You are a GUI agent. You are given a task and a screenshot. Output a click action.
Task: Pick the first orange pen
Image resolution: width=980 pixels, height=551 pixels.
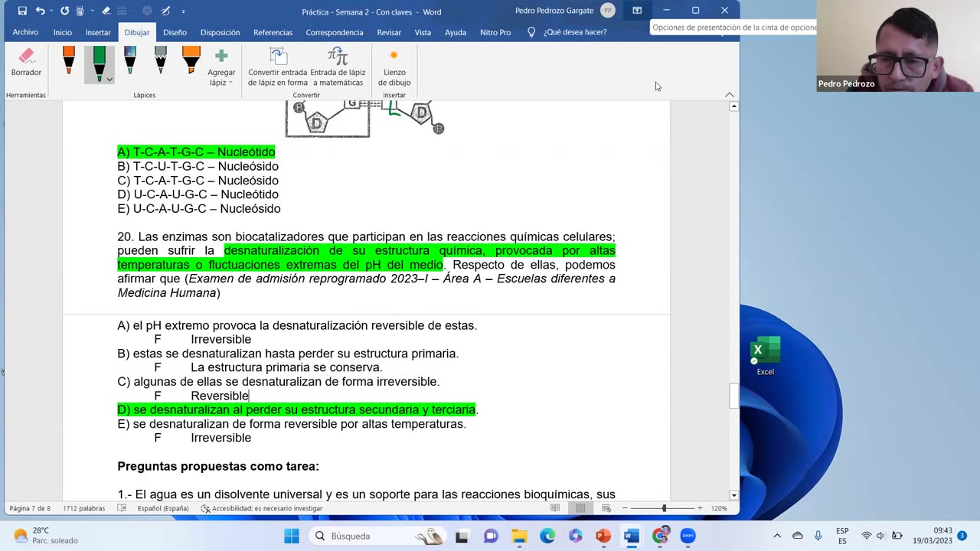pyautogui.click(x=68, y=60)
